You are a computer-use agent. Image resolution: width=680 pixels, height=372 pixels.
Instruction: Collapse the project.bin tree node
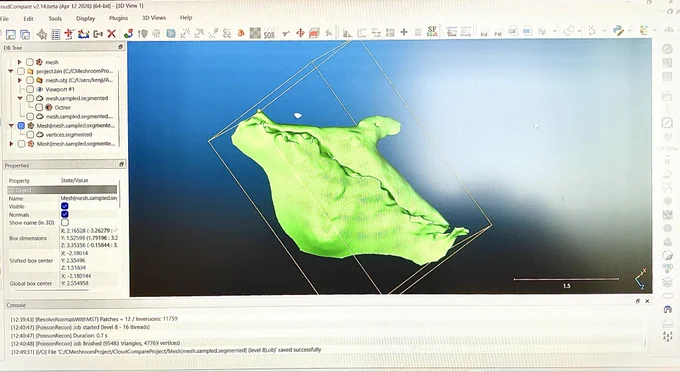(x=11, y=71)
